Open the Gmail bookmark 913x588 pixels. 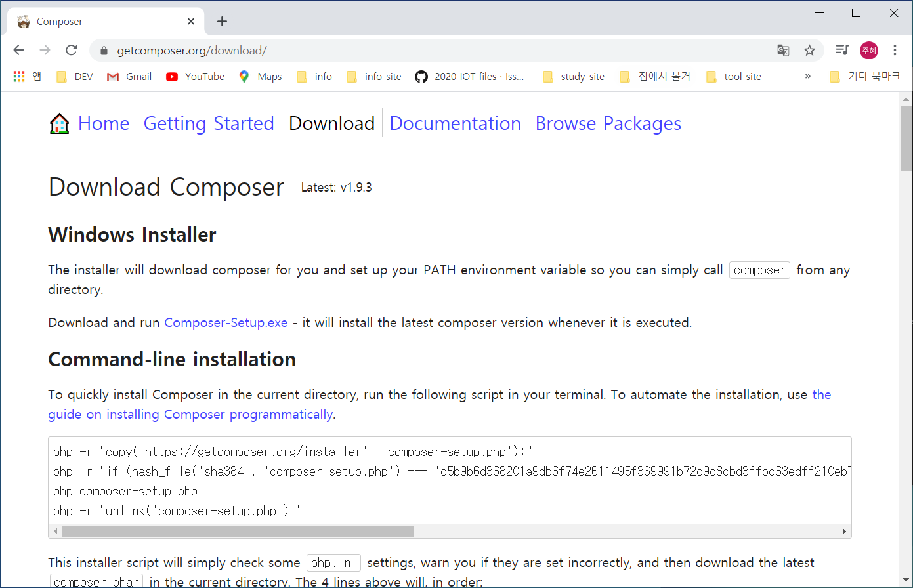(x=130, y=76)
